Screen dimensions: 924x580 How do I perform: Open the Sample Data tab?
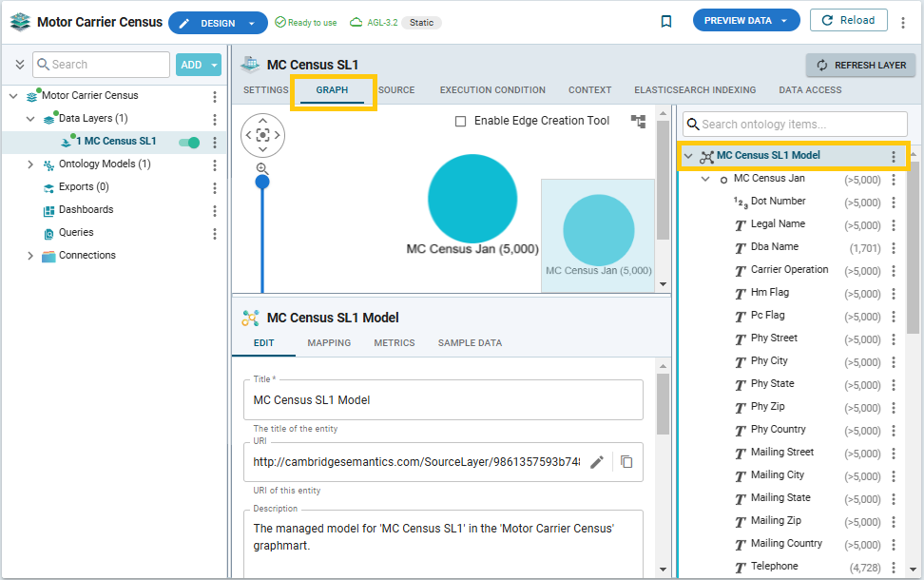coord(470,343)
